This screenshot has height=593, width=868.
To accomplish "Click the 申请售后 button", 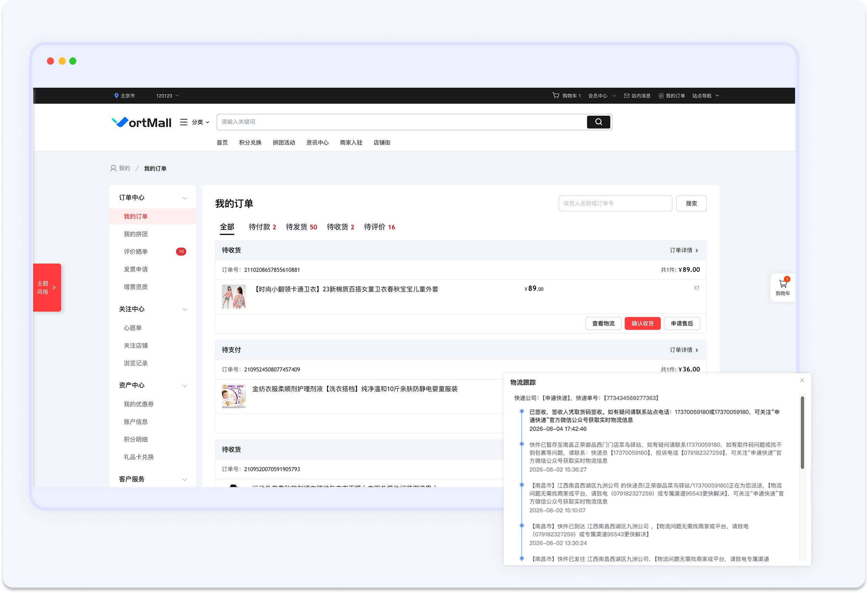I will tap(682, 323).
